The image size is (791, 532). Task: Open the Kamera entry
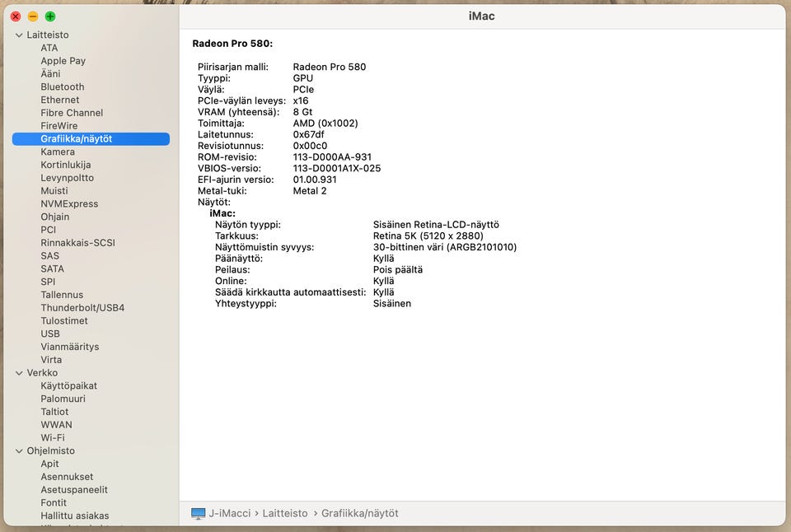click(x=58, y=152)
